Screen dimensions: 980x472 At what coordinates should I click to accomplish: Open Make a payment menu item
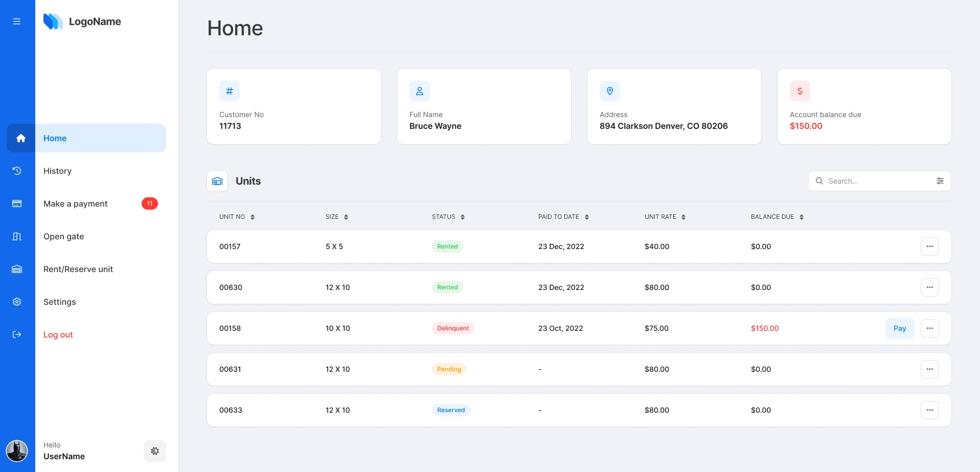coord(76,204)
